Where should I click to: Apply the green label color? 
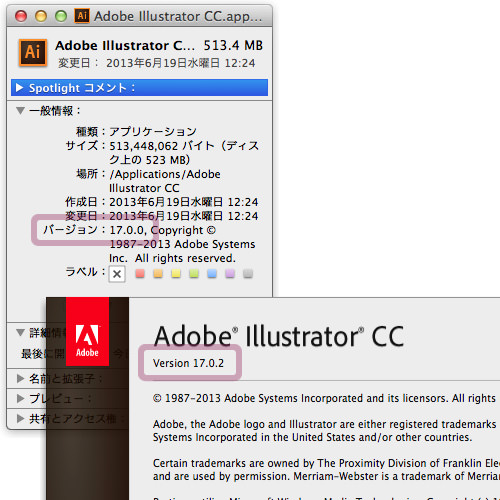[194, 274]
